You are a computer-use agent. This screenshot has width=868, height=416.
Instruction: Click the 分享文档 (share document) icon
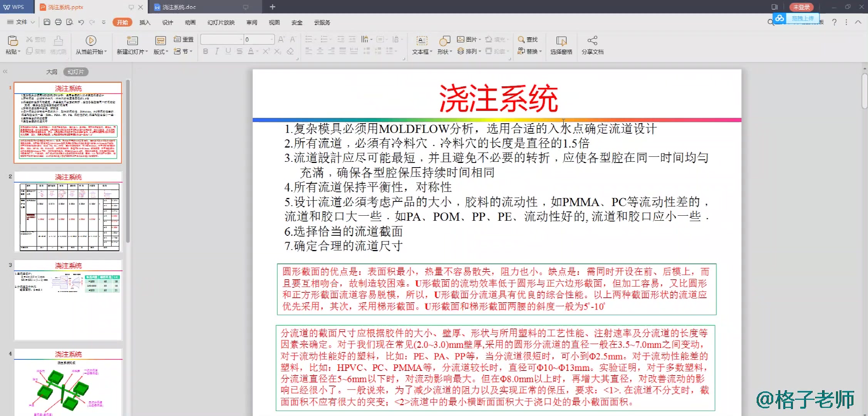point(592,45)
